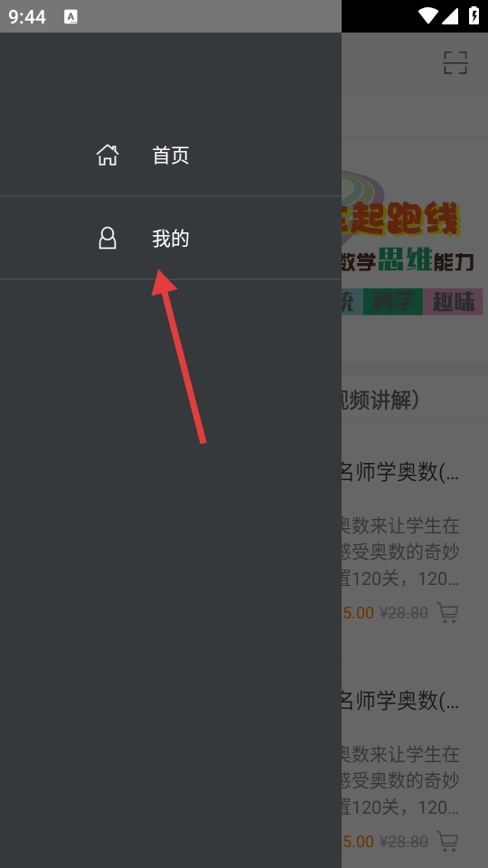This screenshot has height=868, width=488.
Task: Tap the green 科学 tag on banner
Action: [393, 302]
